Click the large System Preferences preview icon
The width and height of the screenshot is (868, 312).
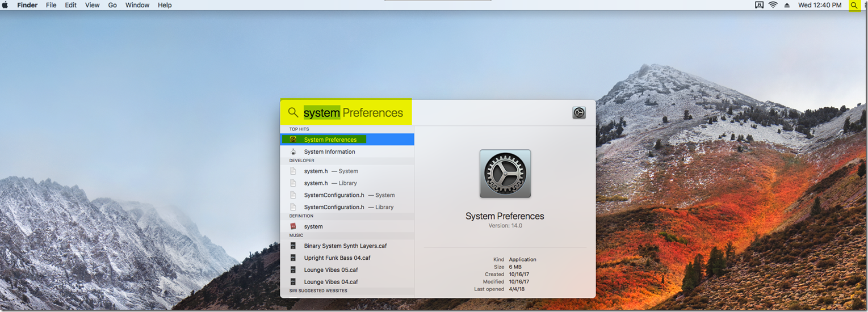pyautogui.click(x=505, y=174)
